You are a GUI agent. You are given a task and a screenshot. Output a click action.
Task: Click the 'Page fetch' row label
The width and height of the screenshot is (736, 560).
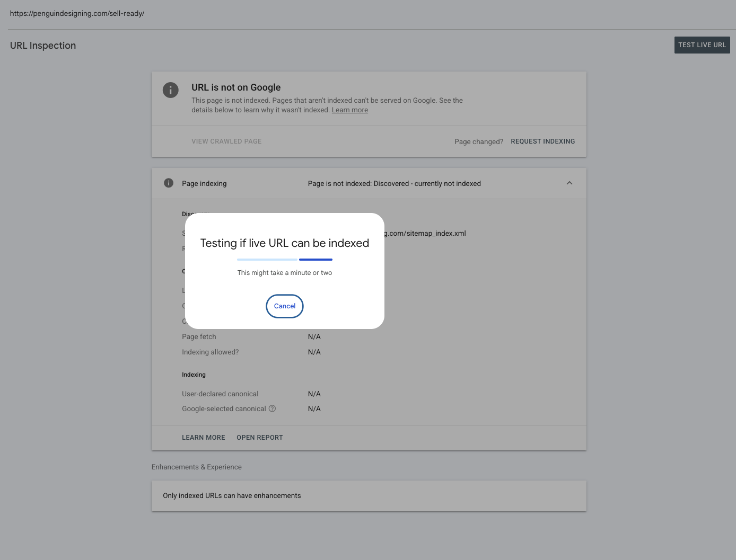pos(199,336)
